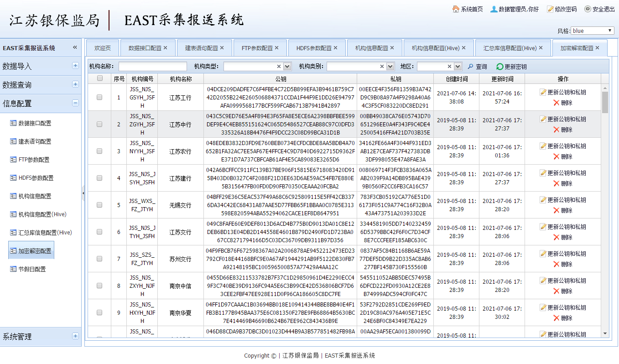Check the row for 江苏建行
The width and height of the screenshot is (619, 364).
click(x=99, y=178)
